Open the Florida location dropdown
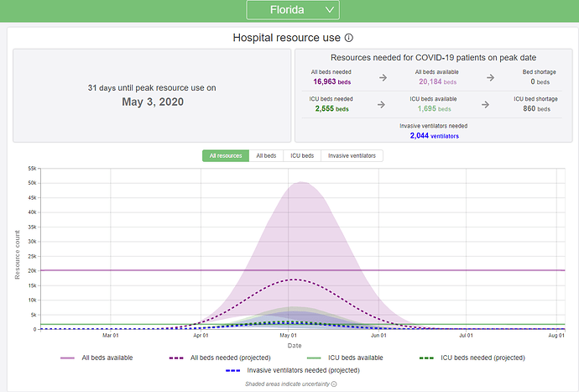Image resolution: width=579 pixels, height=392 pixels. coord(292,10)
